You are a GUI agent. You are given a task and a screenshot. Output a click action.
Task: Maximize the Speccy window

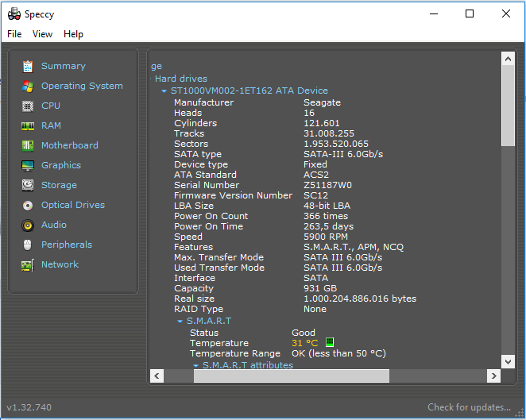pyautogui.click(x=470, y=13)
